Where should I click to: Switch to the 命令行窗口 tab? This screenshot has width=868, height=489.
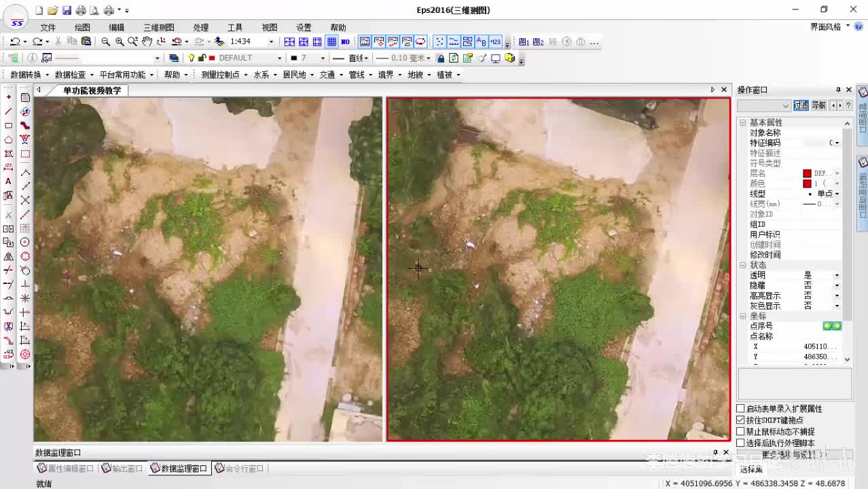[x=239, y=469]
